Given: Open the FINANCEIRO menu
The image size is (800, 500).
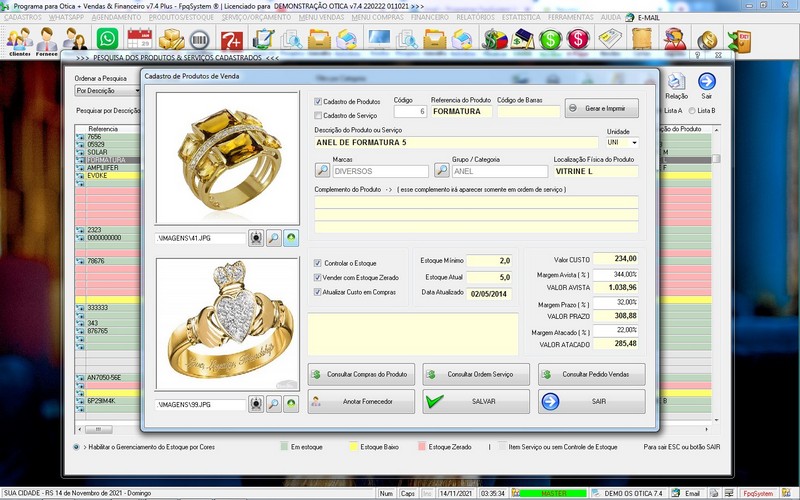Looking at the screenshot, I should 430,17.
